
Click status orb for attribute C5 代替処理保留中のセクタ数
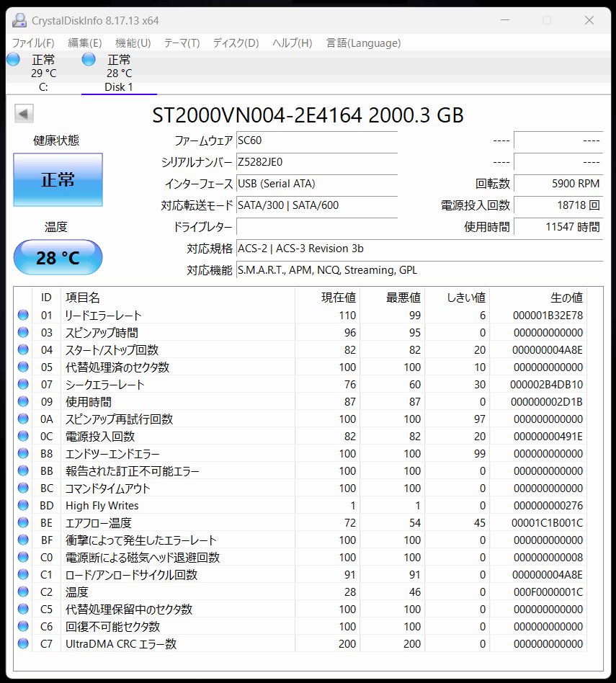(x=23, y=609)
